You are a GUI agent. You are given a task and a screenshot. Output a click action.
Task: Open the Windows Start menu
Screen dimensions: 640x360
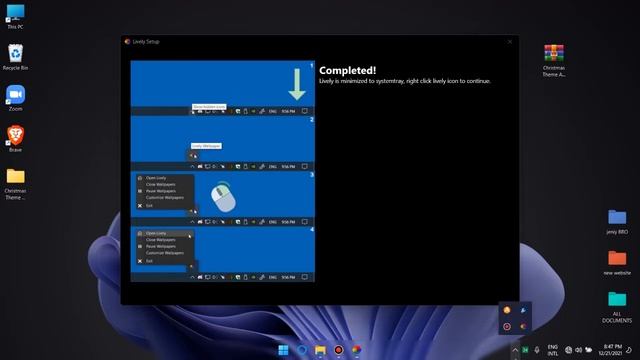[x=283, y=350]
